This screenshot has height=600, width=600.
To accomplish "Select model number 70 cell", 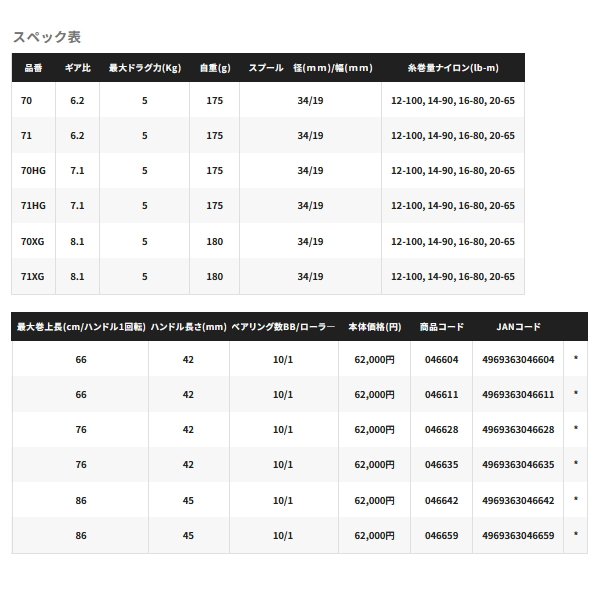I will pyautogui.click(x=26, y=101).
